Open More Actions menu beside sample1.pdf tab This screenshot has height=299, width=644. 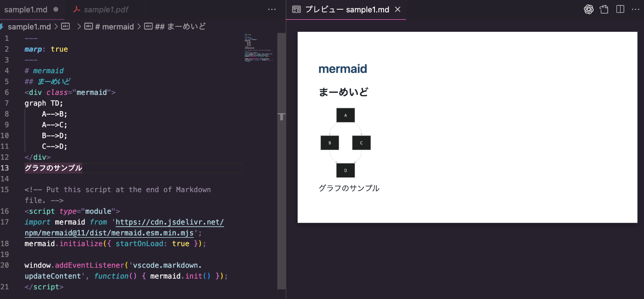pos(272,9)
